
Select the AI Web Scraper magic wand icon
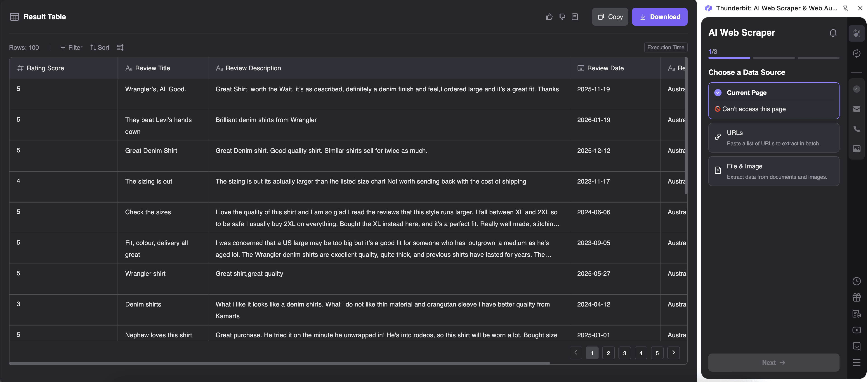(857, 33)
